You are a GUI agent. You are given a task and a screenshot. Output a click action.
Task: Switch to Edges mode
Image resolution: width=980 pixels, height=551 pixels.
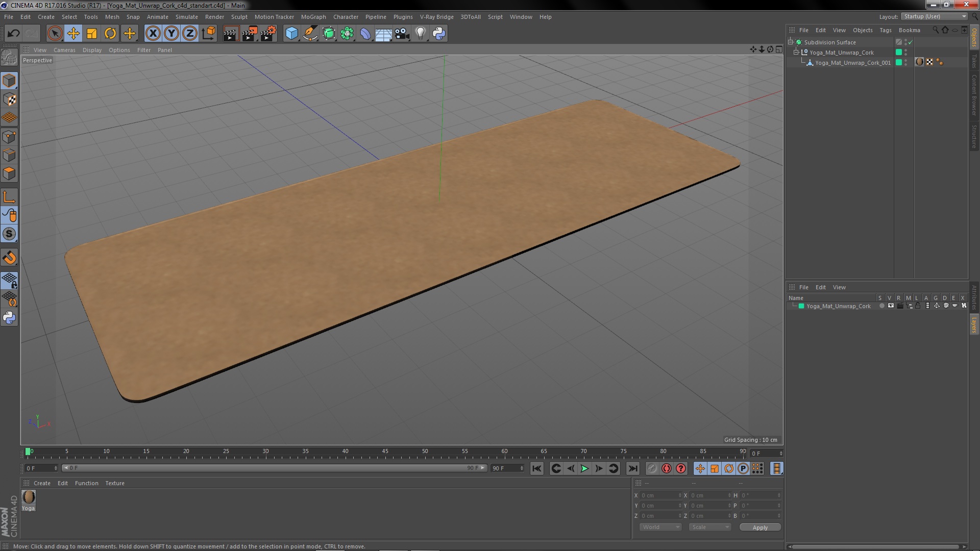pyautogui.click(x=9, y=155)
